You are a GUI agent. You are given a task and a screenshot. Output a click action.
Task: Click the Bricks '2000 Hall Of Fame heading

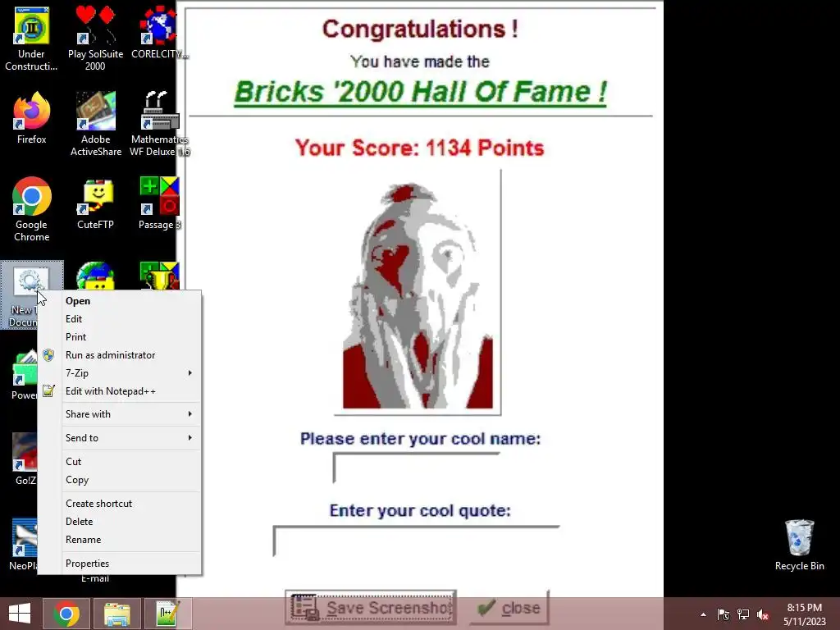click(421, 92)
